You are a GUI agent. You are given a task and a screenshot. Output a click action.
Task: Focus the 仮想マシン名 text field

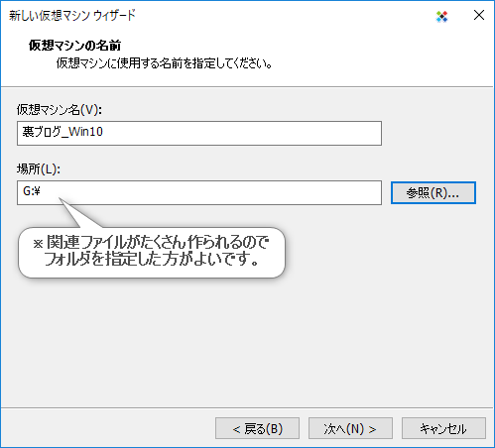(x=199, y=133)
